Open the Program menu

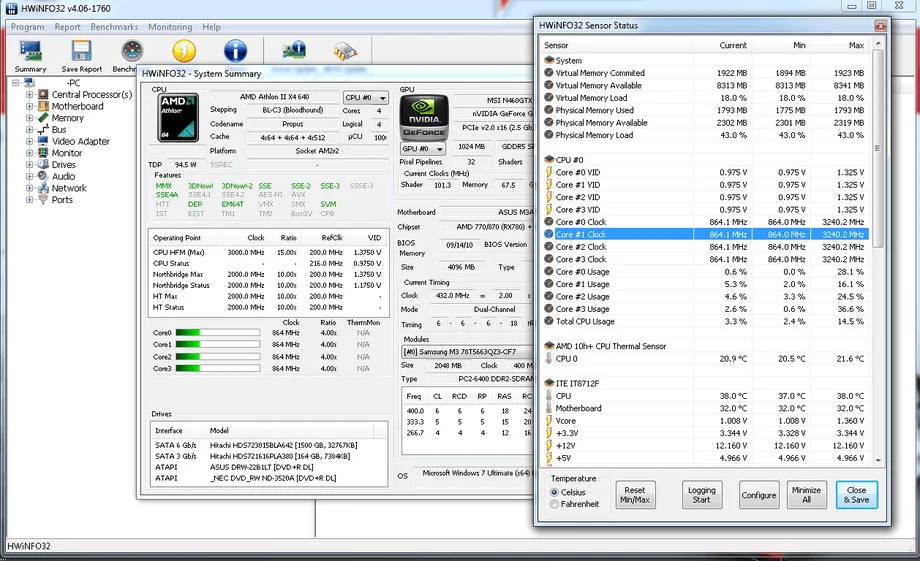click(x=28, y=27)
